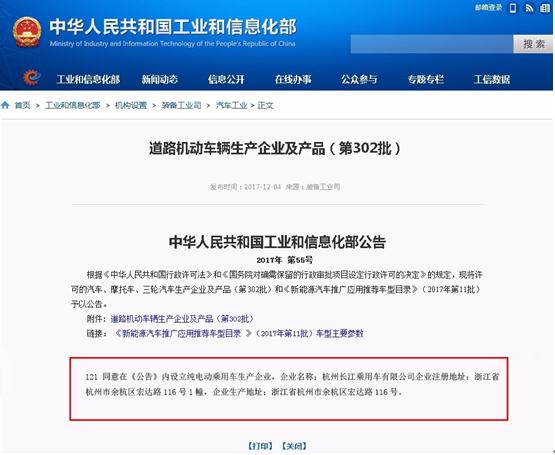Open 邮箱登录 mailbox login link
Viewport: 555px width, 455px height.
point(488,7)
